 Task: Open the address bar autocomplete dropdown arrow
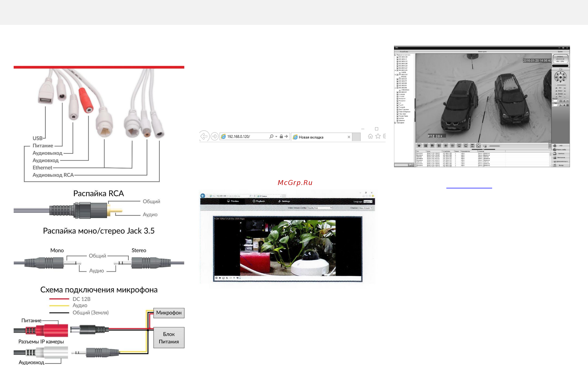276,137
